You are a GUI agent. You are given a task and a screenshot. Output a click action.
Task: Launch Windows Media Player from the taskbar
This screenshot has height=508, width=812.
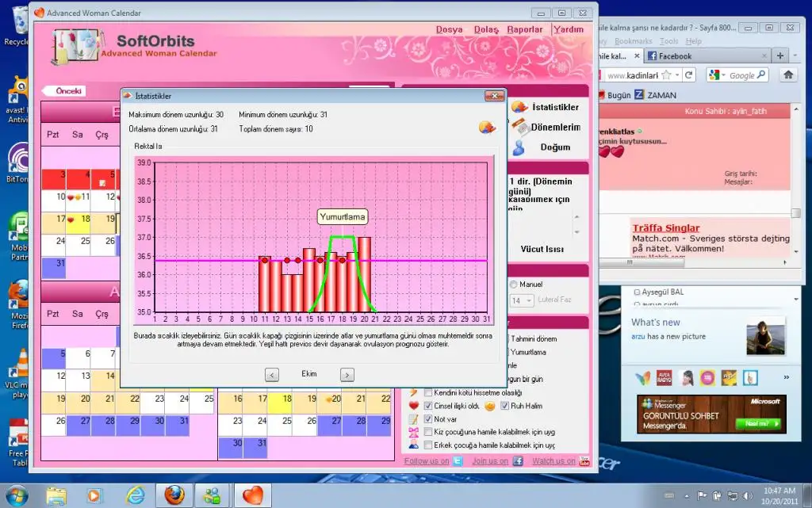coord(94,495)
